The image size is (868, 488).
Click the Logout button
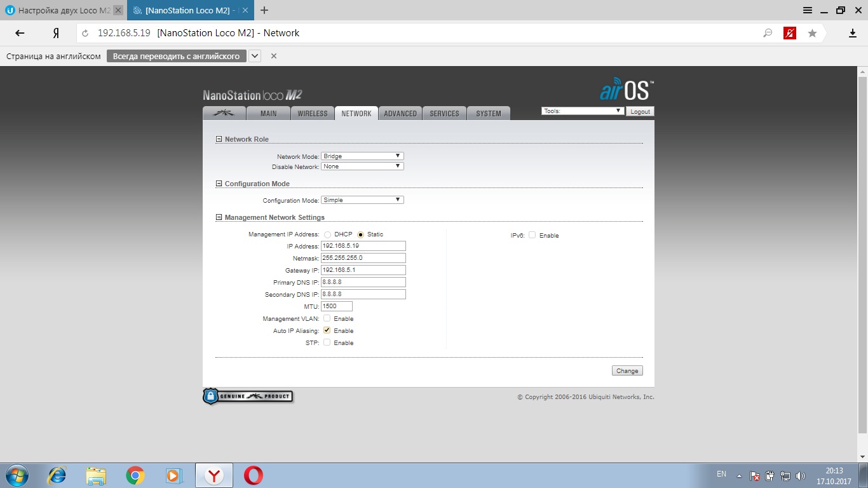640,111
